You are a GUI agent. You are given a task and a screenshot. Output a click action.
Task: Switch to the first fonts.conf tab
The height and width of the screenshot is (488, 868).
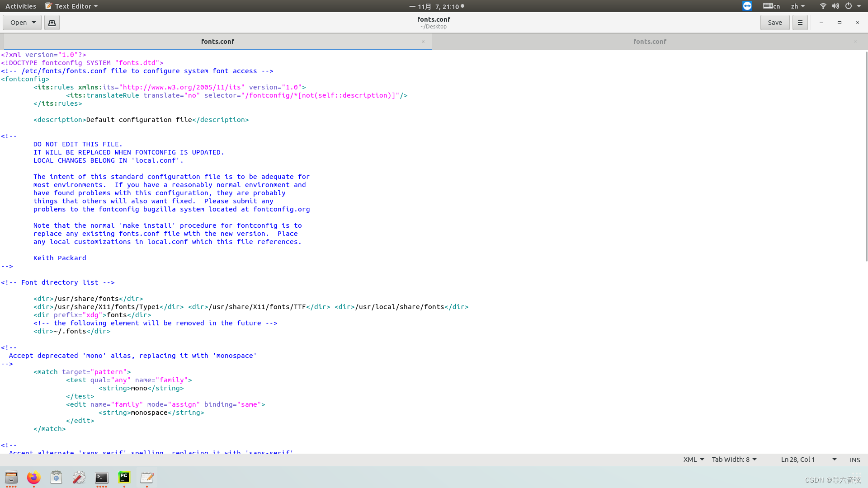(217, 42)
